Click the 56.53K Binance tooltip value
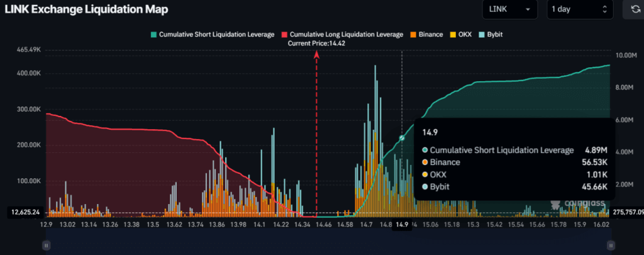 (595, 162)
